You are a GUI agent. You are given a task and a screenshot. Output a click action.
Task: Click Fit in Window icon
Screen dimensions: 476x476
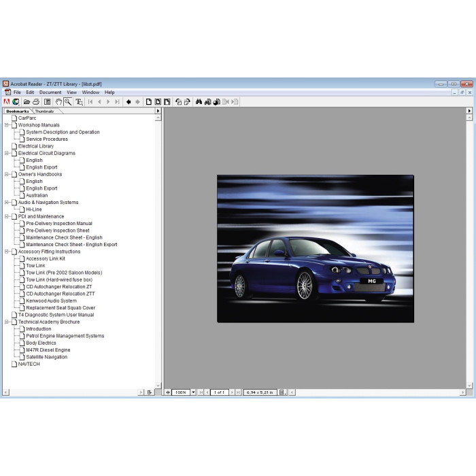click(158, 102)
